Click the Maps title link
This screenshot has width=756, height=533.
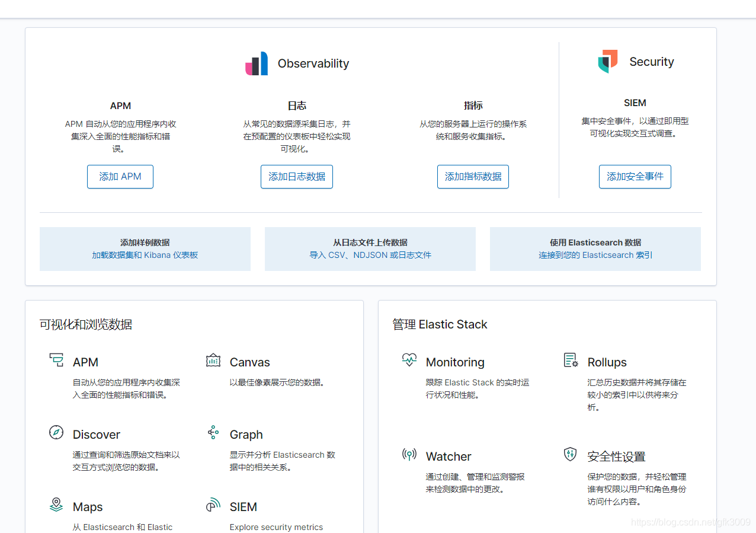click(88, 507)
